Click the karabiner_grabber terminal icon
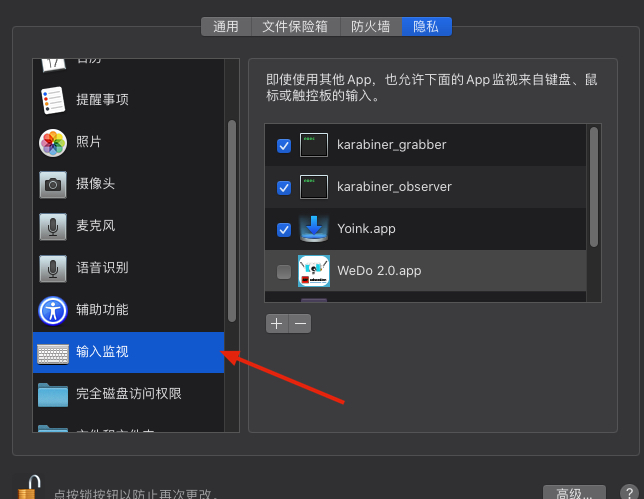644x499 pixels. [314, 145]
